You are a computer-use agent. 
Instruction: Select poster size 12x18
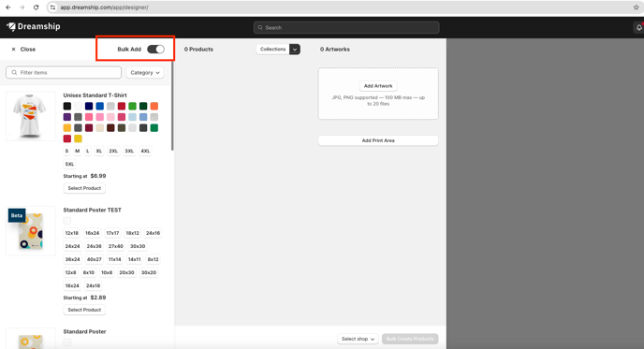tap(71, 233)
